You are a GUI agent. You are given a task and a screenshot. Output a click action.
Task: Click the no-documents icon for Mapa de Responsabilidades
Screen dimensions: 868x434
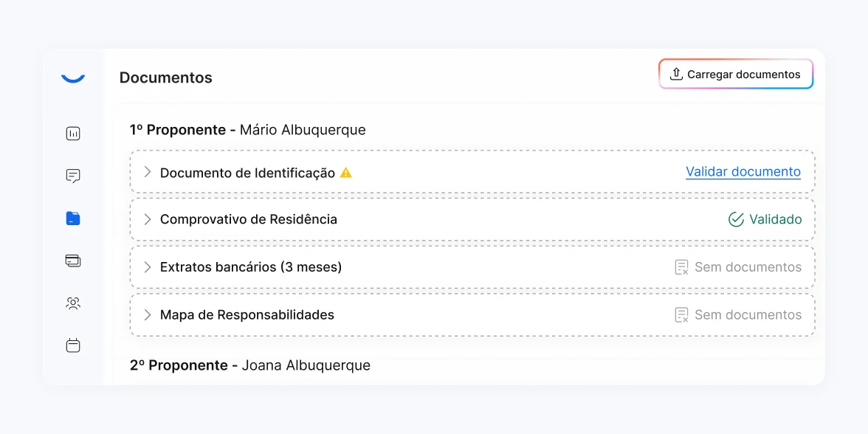(x=682, y=315)
